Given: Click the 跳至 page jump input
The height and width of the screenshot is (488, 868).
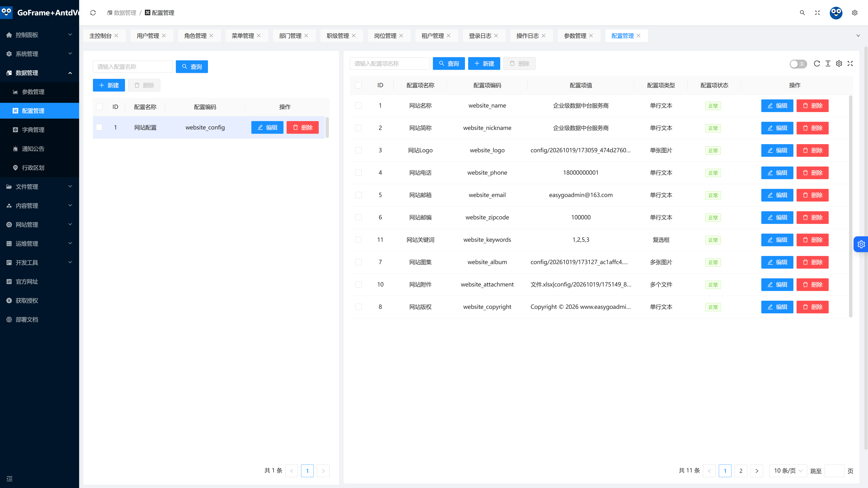Looking at the screenshot, I should (834, 471).
